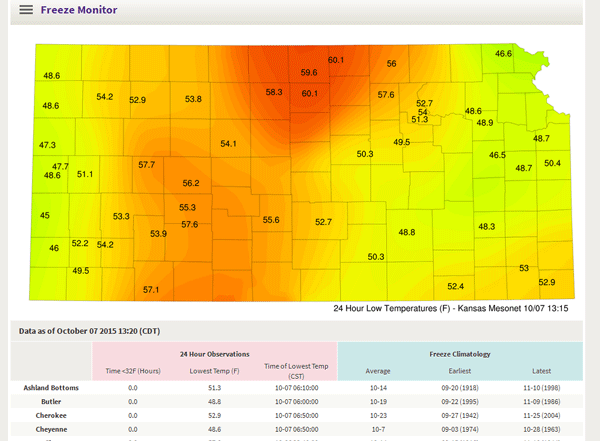
Task: Click the 57.1 reading on southern border
Action: point(151,290)
